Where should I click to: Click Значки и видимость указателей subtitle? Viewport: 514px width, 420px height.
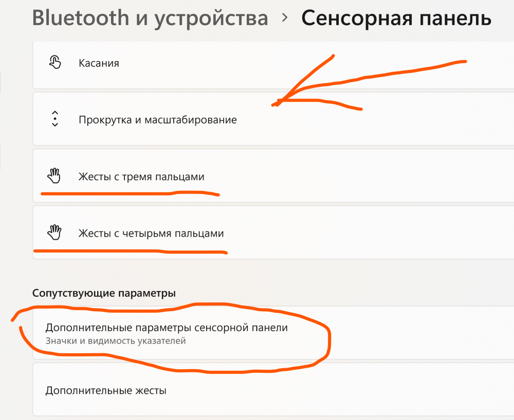point(116,340)
